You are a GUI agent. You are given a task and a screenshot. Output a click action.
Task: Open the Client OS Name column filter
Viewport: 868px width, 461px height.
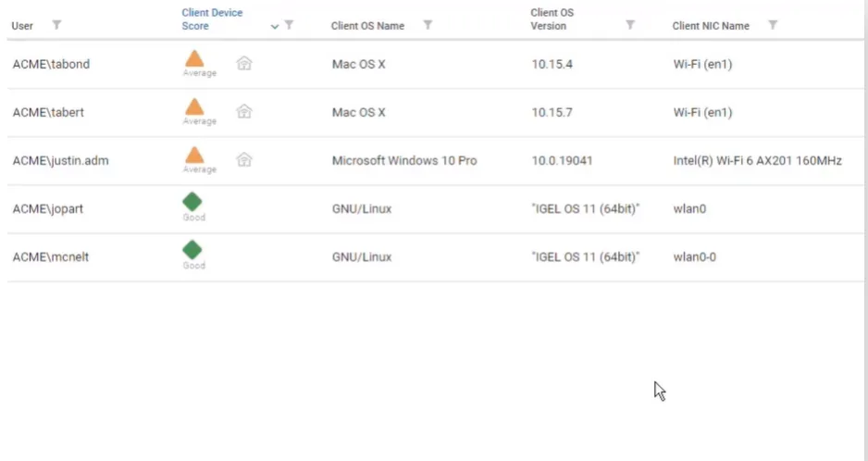pos(428,25)
